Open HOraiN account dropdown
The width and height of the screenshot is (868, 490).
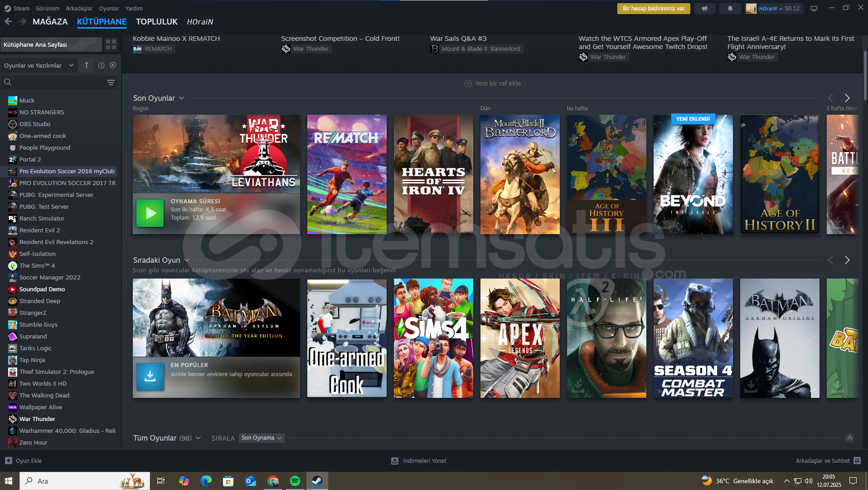pos(774,9)
